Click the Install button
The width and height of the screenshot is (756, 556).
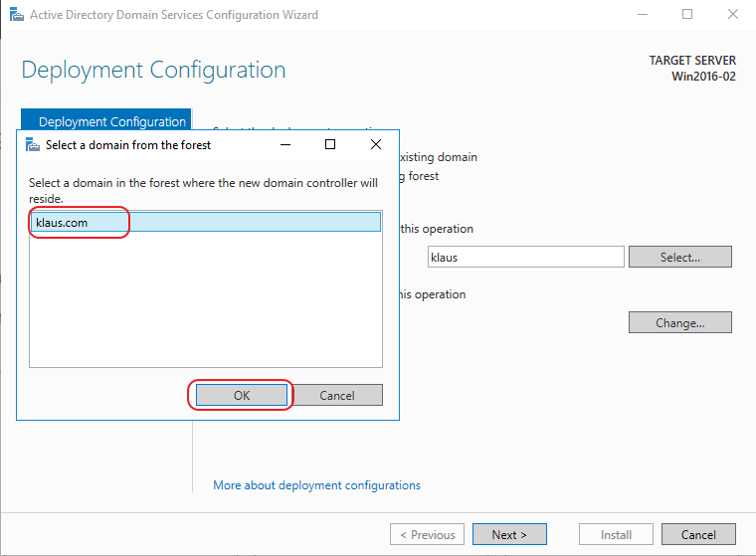click(x=616, y=534)
